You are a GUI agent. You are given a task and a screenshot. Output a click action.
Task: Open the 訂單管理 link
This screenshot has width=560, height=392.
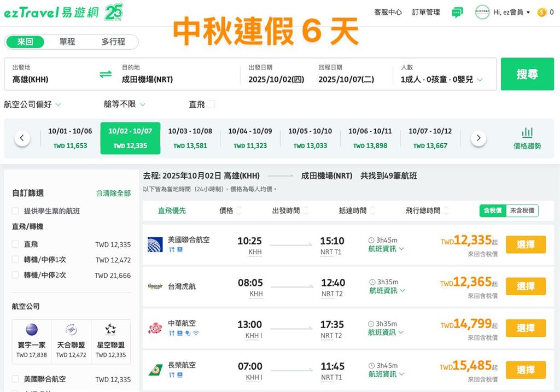426,12
